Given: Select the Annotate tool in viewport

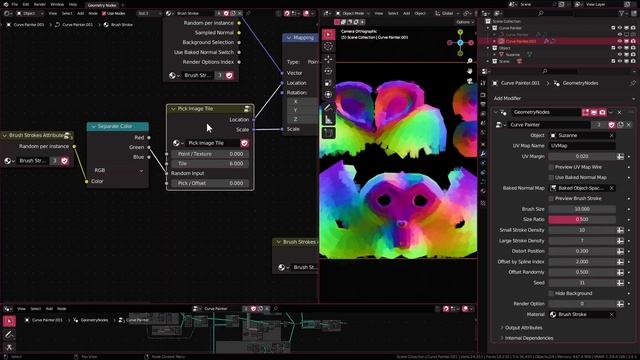Looking at the screenshot, I should (x=328, y=108).
